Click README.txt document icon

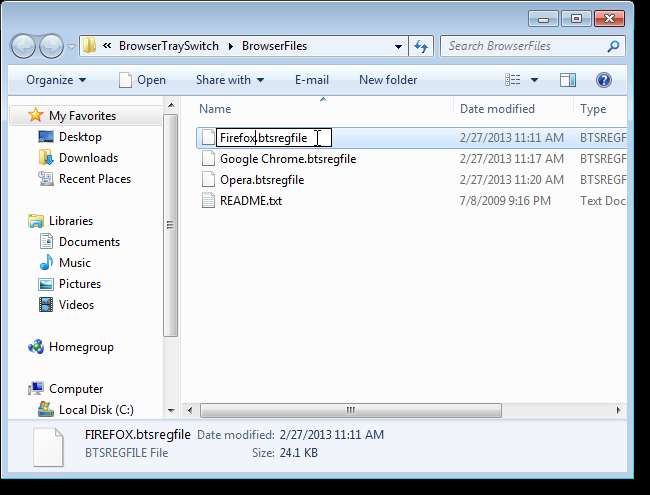[x=208, y=201]
